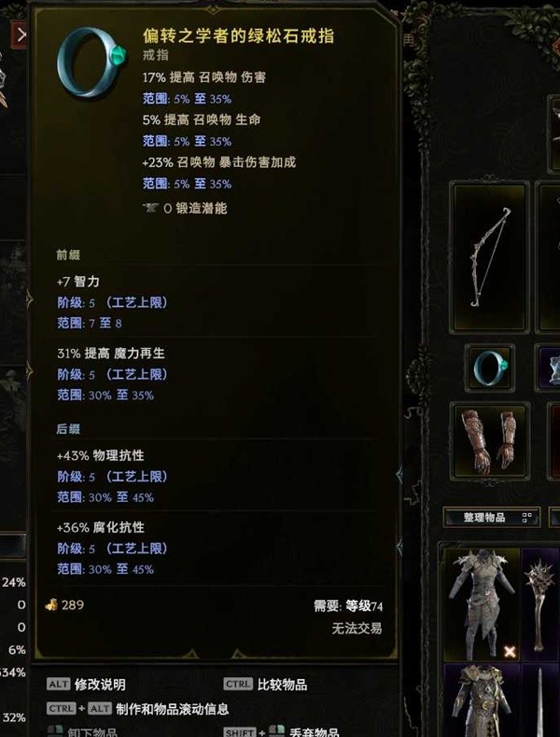
Task: Click the grid icon on sort button
Action: [x=527, y=518]
